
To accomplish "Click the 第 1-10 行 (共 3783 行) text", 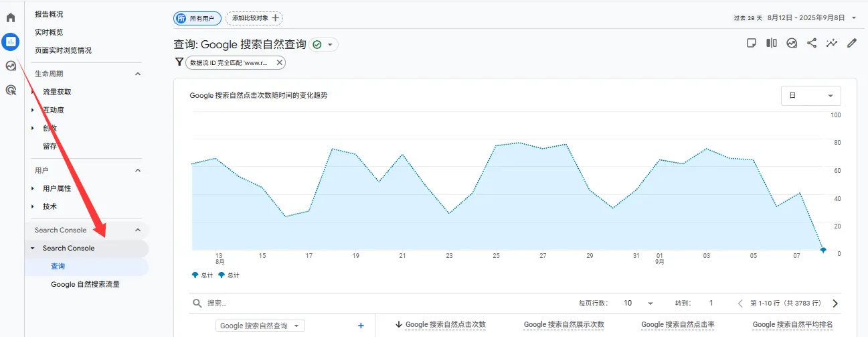I will pyautogui.click(x=786, y=303).
